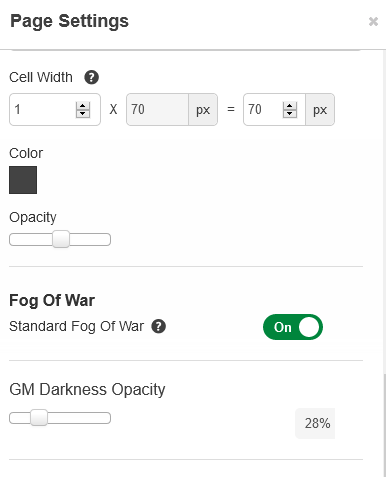Open the Cell Width help icon
This screenshot has height=477, width=386.
[91, 77]
